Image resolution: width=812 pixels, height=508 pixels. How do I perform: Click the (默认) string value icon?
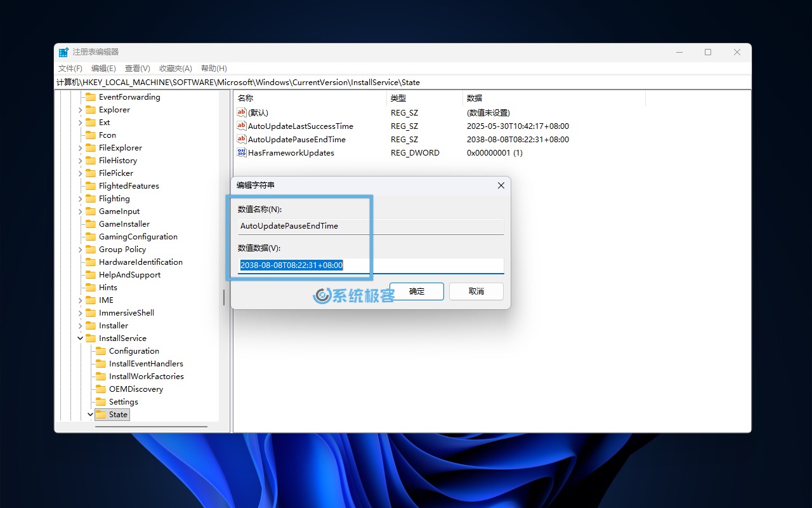pos(241,112)
